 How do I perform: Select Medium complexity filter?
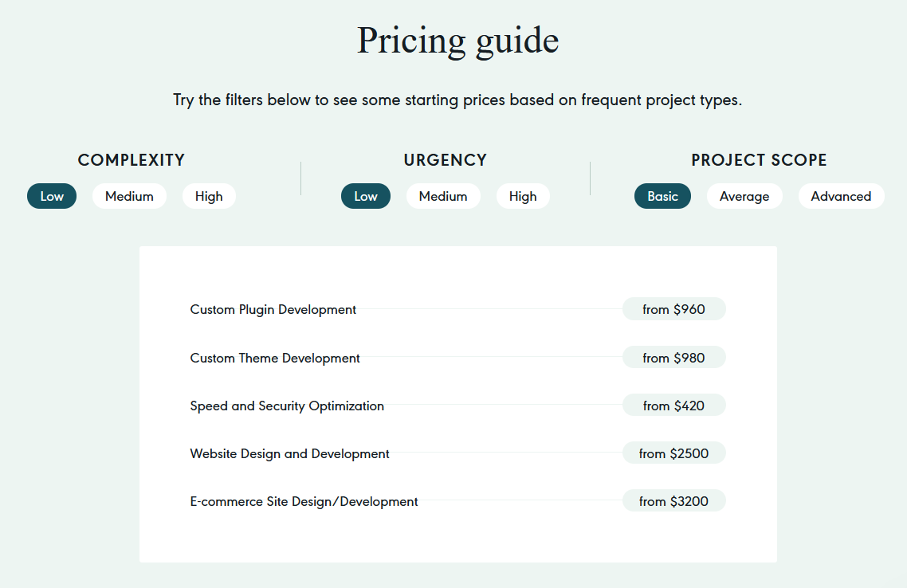tap(129, 195)
